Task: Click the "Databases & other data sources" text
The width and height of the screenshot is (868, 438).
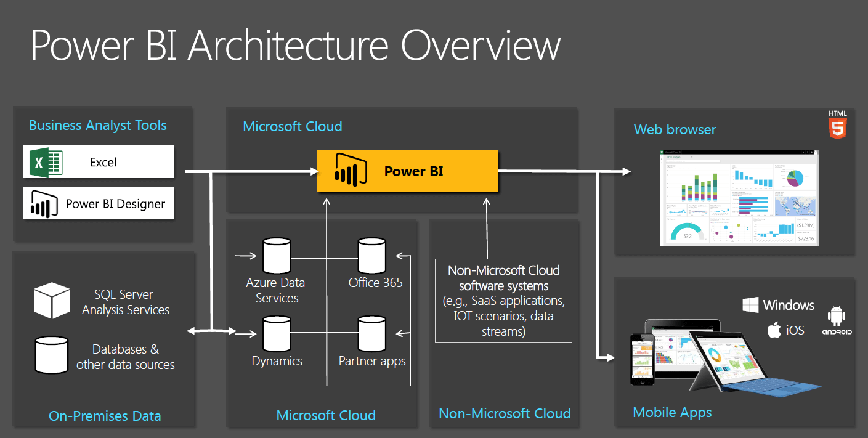Action: click(125, 357)
